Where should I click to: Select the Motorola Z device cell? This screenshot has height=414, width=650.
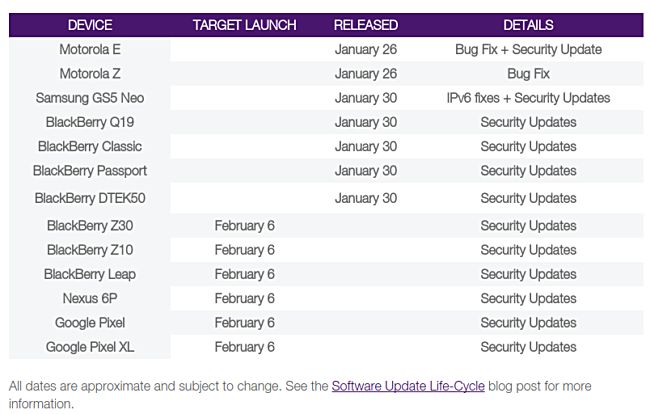[90, 74]
